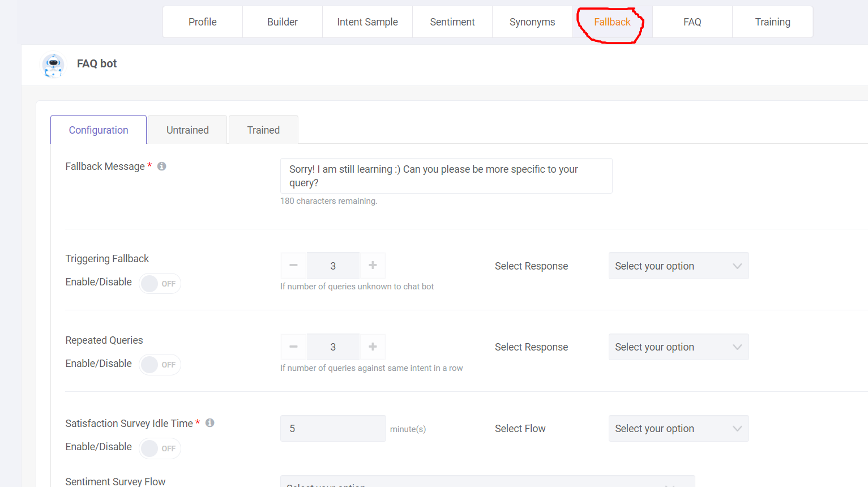
Task: Click the FAQ bot robot avatar
Action: pos(53,65)
